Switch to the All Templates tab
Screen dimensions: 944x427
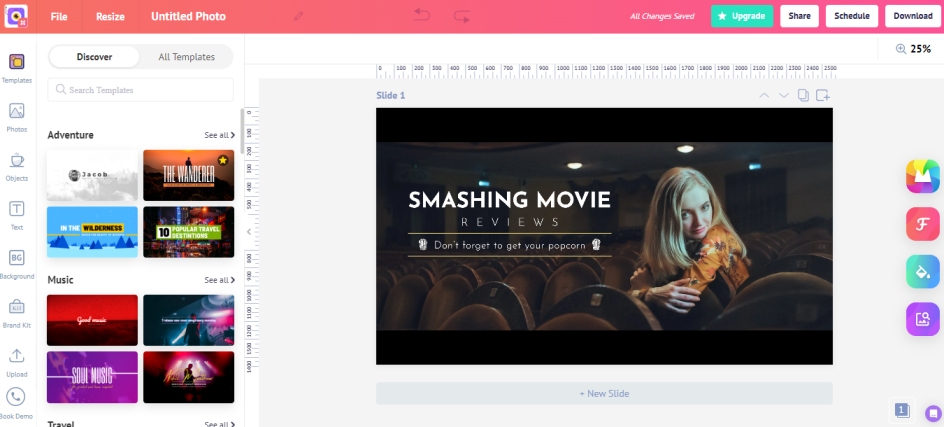coord(187,57)
